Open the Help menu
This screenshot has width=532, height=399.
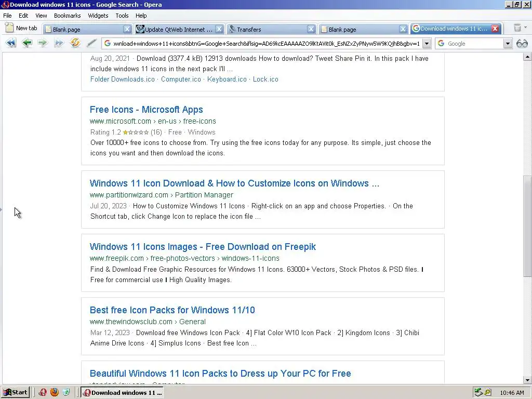141,16
